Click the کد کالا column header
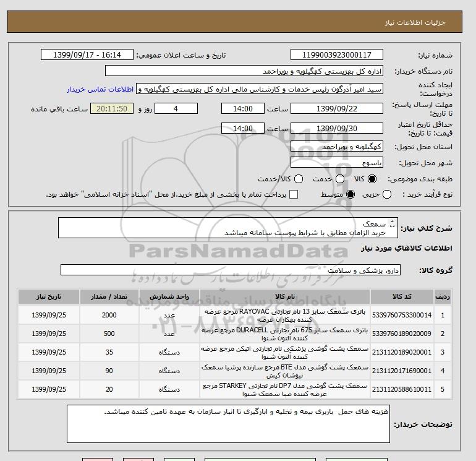 (x=402, y=296)
